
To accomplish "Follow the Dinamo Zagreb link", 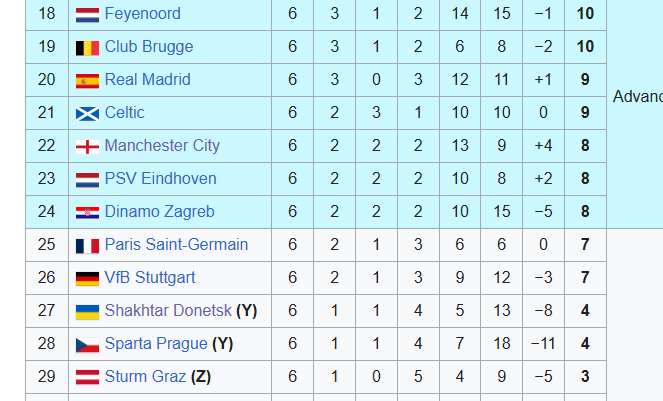I will tap(159, 212).
